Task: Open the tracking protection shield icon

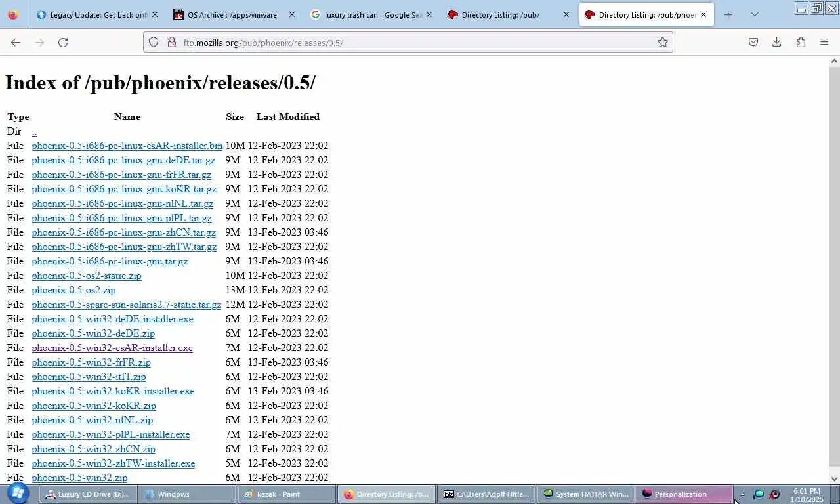Action: coord(154,42)
